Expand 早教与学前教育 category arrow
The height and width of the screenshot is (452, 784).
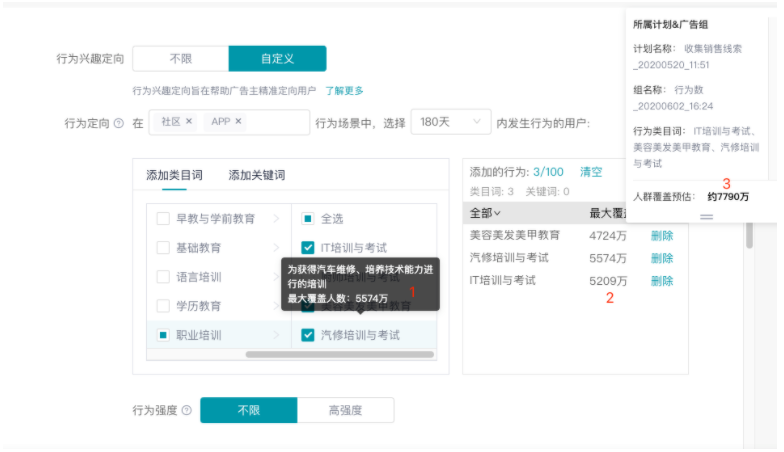tap(276, 218)
